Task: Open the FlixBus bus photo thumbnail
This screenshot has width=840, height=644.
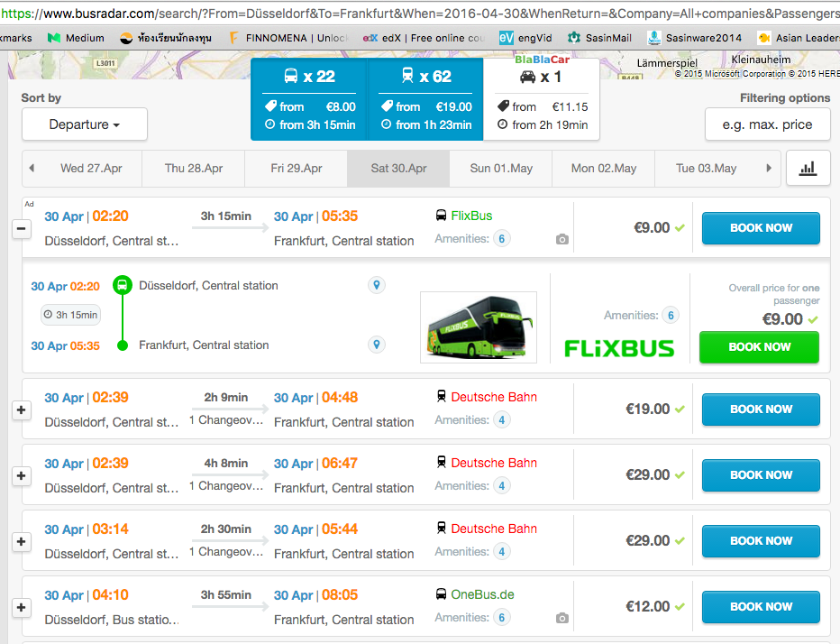Action: pyautogui.click(x=479, y=327)
